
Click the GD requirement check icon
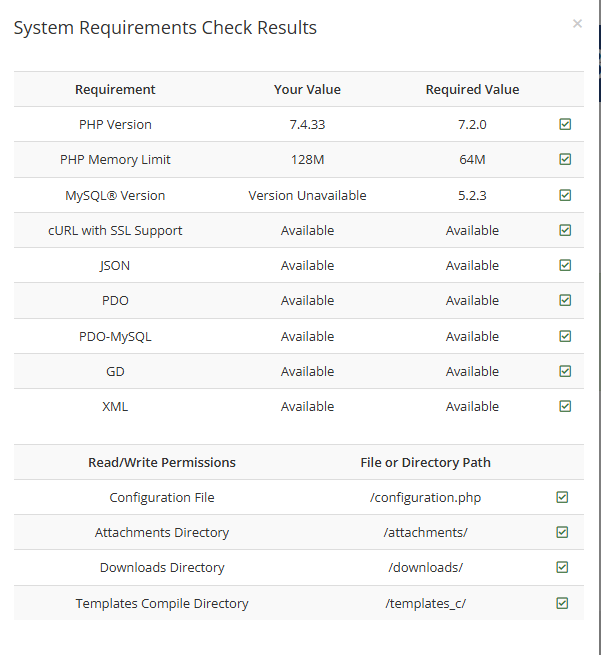pyautogui.click(x=565, y=371)
